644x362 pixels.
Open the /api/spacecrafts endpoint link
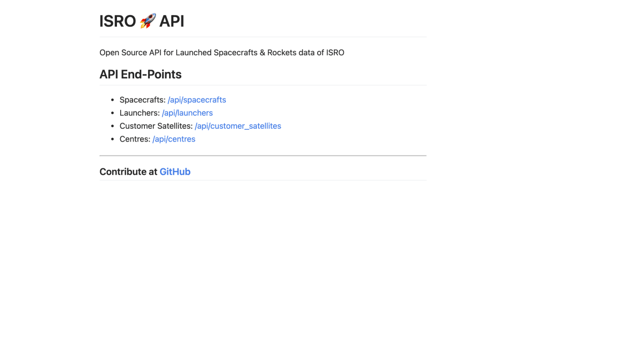pyautogui.click(x=197, y=100)
